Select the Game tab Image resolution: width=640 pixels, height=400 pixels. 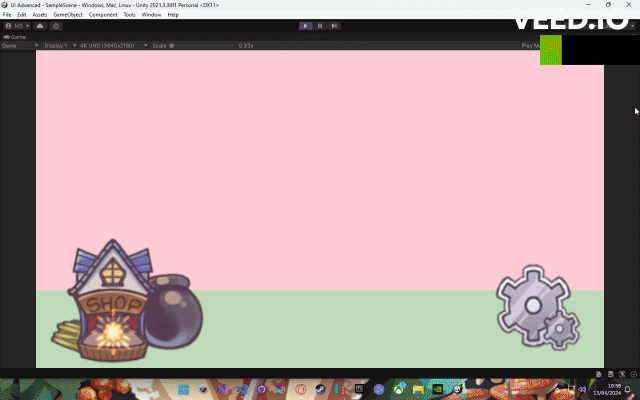15,37
